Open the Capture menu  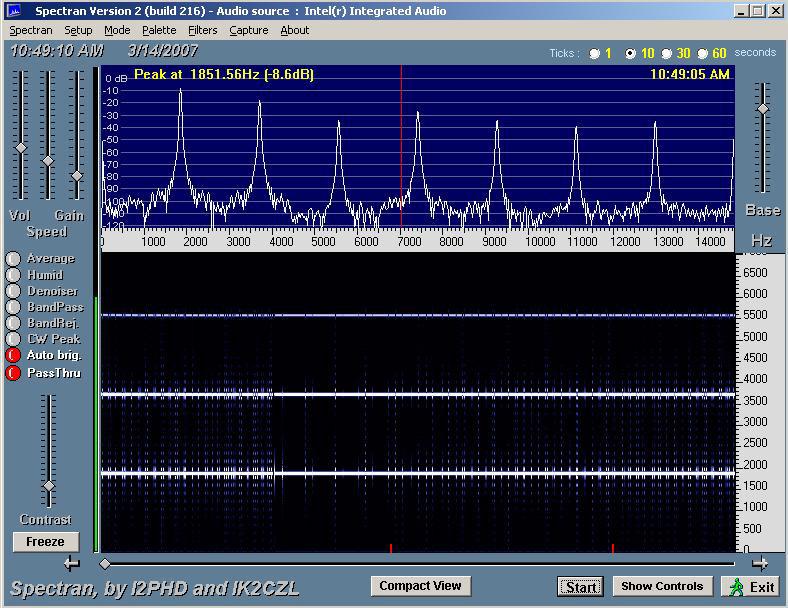pyautogui.click(x=248, y=31)
